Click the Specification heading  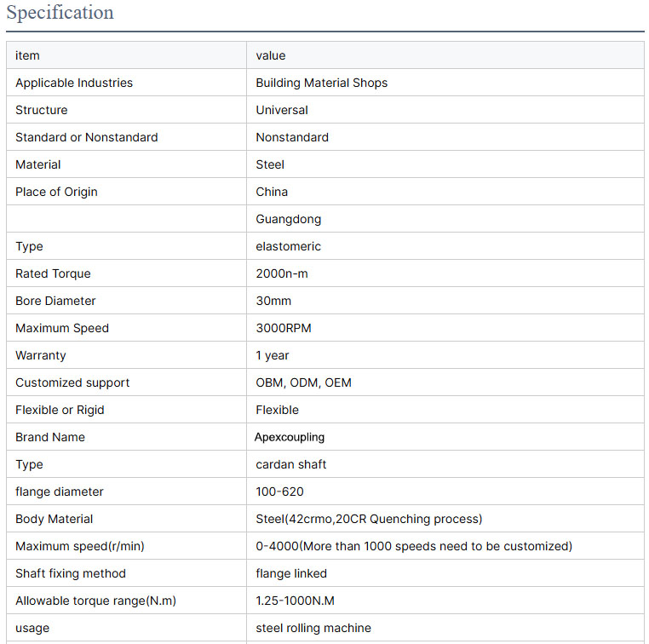click(x=60, y=13)
